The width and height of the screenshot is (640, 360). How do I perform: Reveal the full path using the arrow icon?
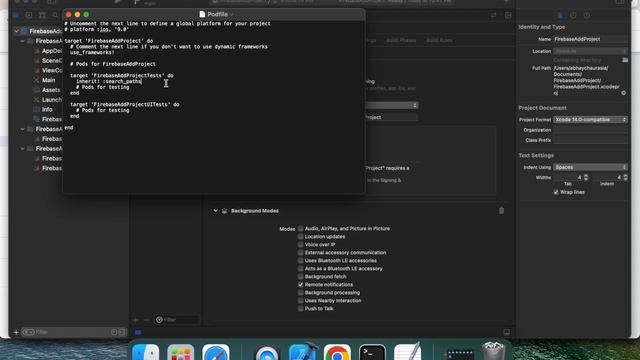click(623, 93)
